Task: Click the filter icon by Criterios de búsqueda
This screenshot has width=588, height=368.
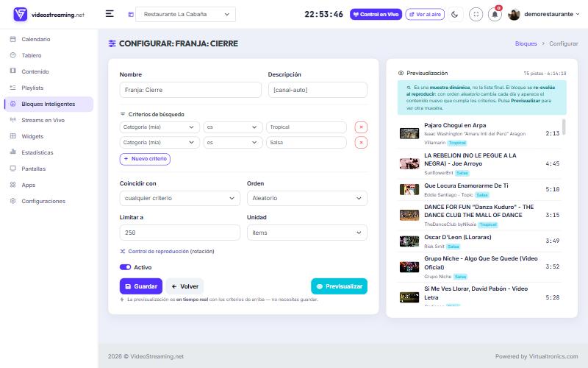Action: point(122,114)
